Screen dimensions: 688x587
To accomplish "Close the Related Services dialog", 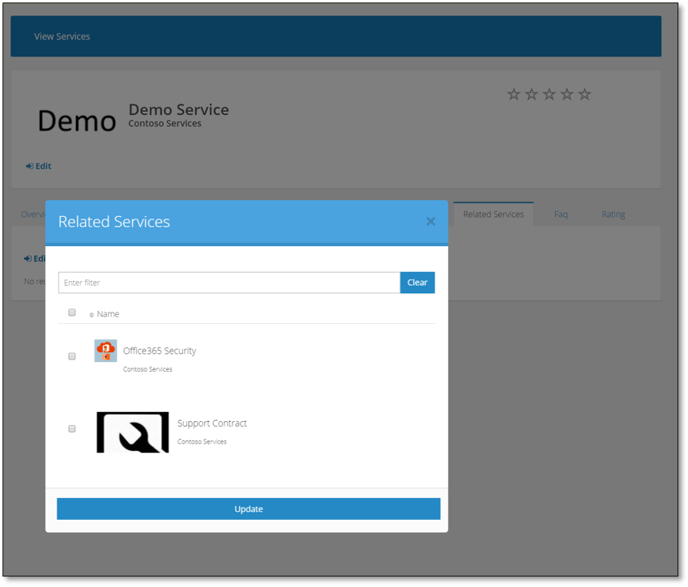I will [x=430, y=222].
